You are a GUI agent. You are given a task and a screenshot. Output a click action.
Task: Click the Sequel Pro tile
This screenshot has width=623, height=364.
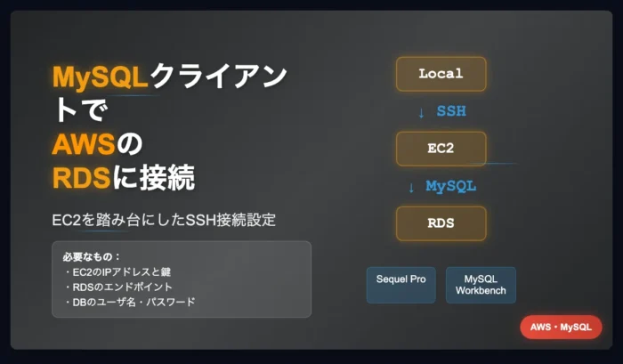click(400, 285)
